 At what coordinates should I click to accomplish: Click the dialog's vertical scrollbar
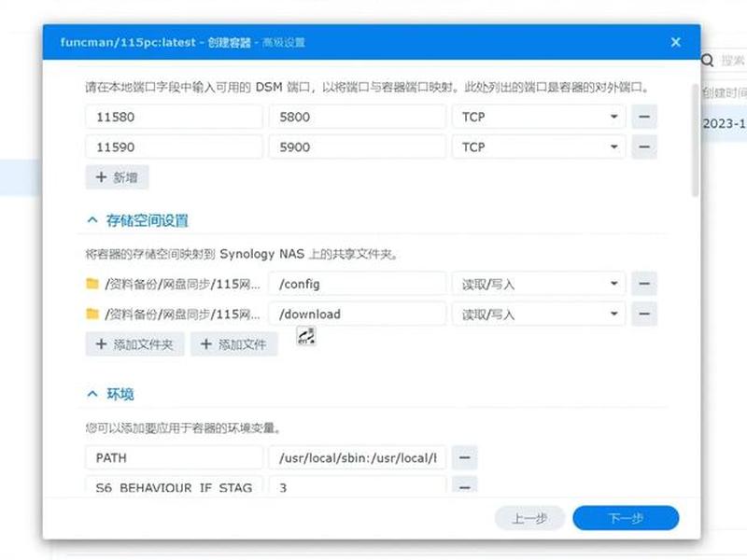click(695, 141)
